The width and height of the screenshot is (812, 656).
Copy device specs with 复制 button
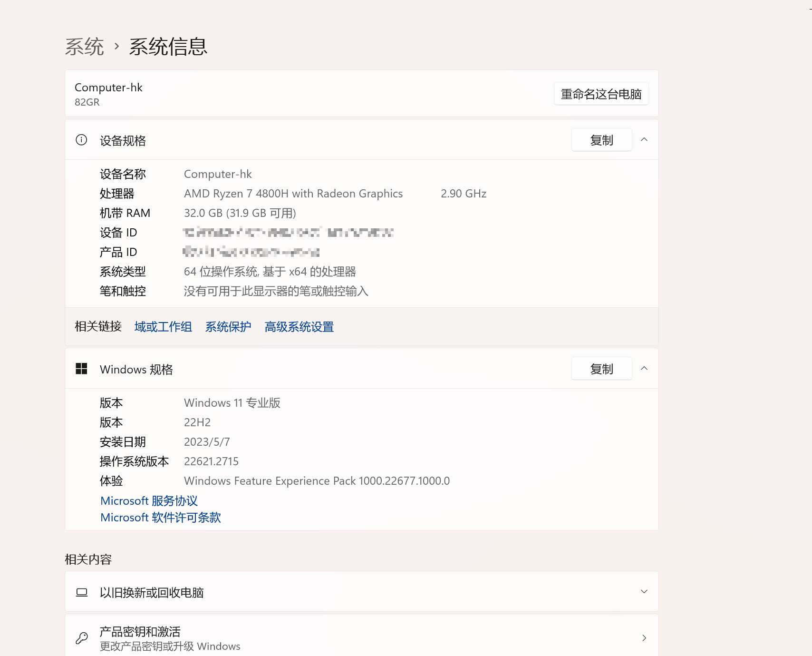coord(602,140)
